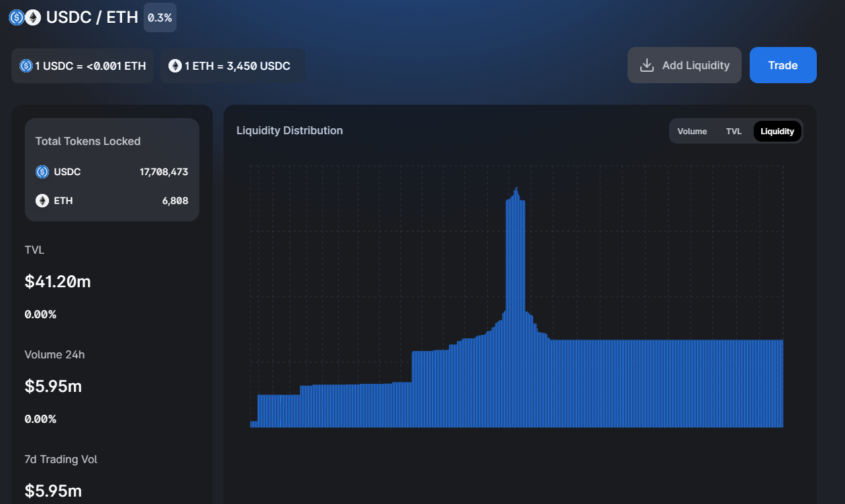Open the Trade button
This screenshot has width=845, height=504.
point(783,65)
